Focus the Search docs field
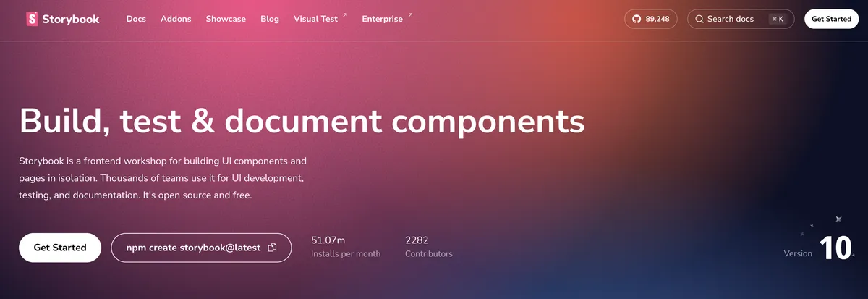This screenshot has height=299, width=868. (x=731, y=19)
